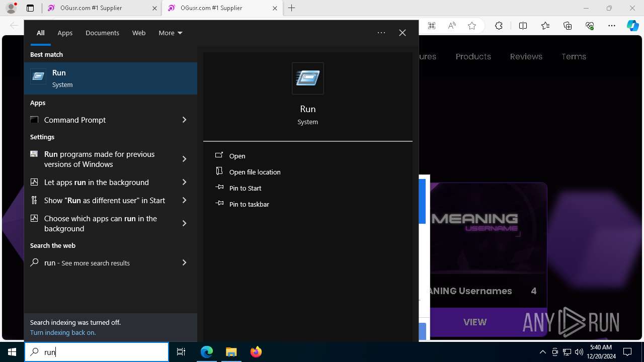
Task: Switch to the All search tab
Action: click(x=40, y=33)
